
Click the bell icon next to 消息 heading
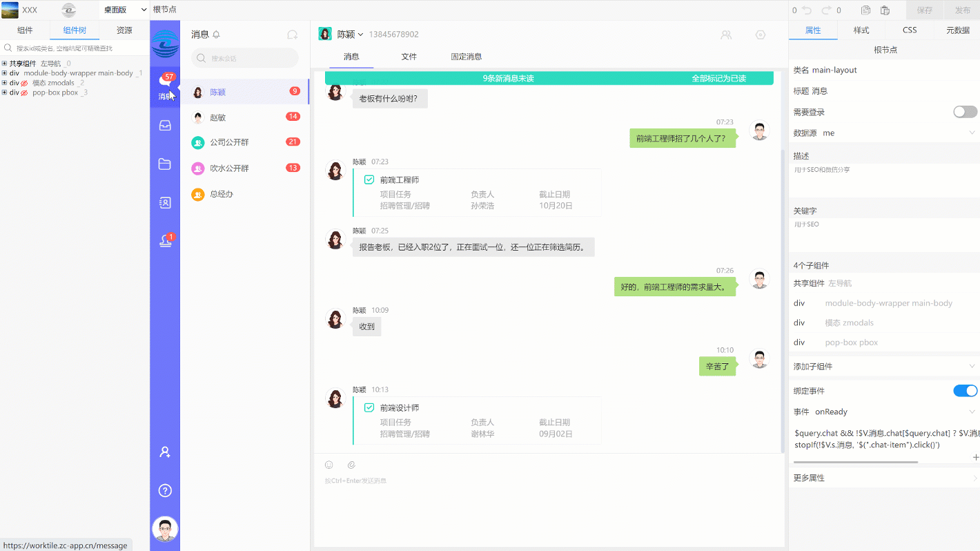(217, 35)
